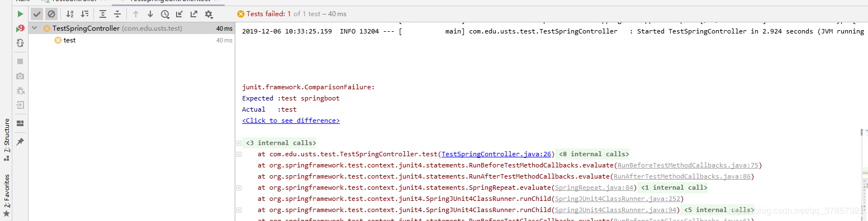Viewport: 868px width, 221px height.
Task: Open TestSpringController.java:26 link
Action: (x=497, y=154)
